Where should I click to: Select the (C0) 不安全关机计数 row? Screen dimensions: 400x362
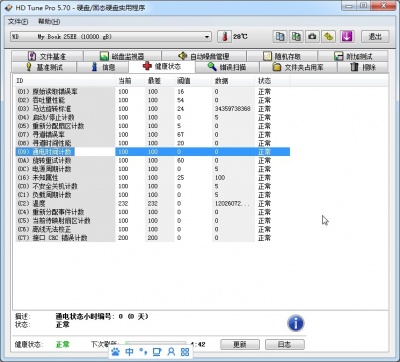pyautogui.click(x=153, y=186)
